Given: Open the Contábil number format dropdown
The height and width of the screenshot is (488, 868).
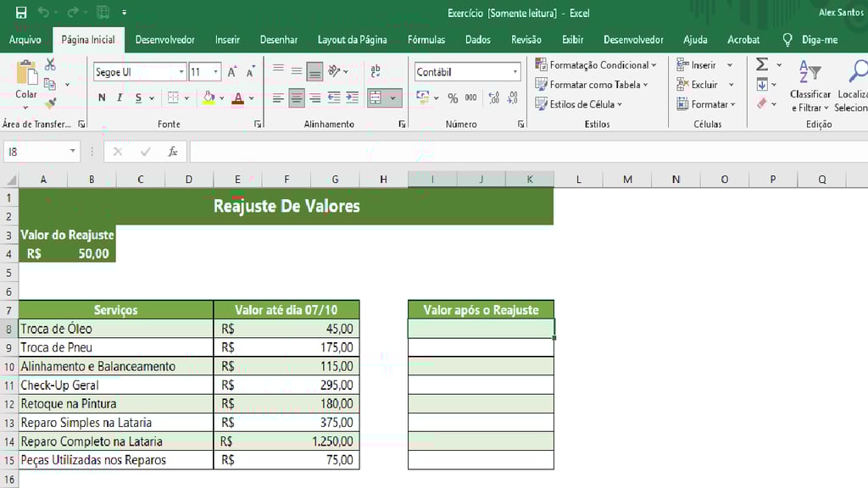Looking at the screenshot, I should pyautogui.click(x=515, y=72).
